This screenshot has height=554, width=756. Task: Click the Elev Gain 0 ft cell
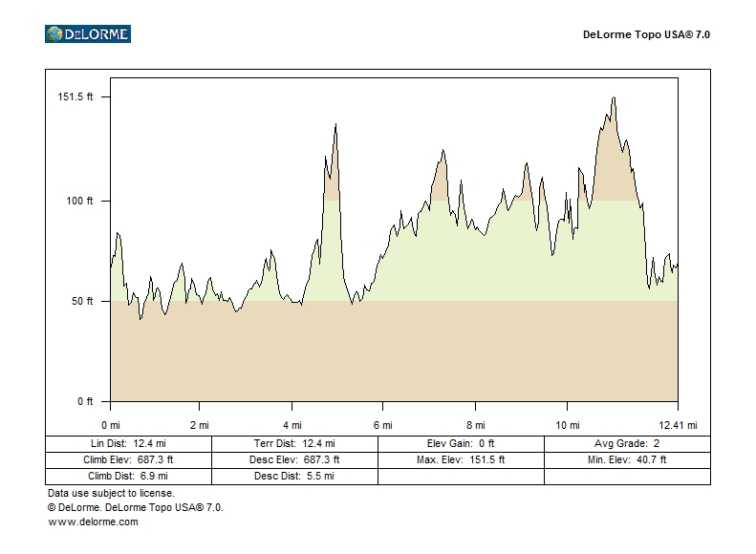[x=461, y=444]
